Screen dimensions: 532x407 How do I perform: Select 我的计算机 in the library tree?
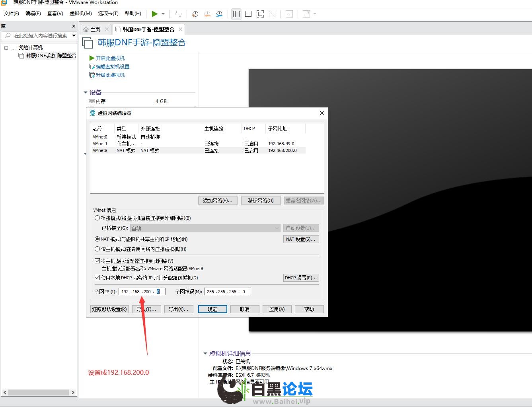coord(30,48)
